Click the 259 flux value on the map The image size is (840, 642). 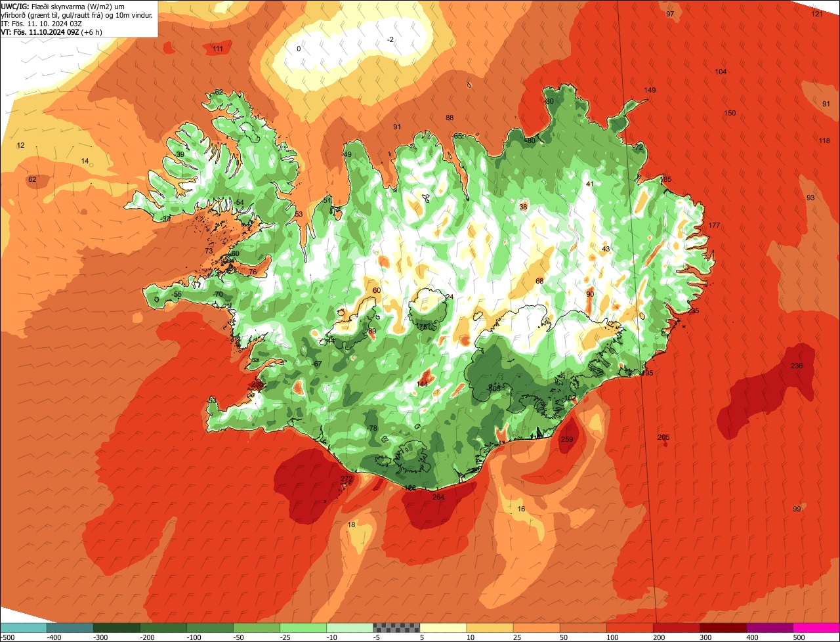(x=567, y=440)
